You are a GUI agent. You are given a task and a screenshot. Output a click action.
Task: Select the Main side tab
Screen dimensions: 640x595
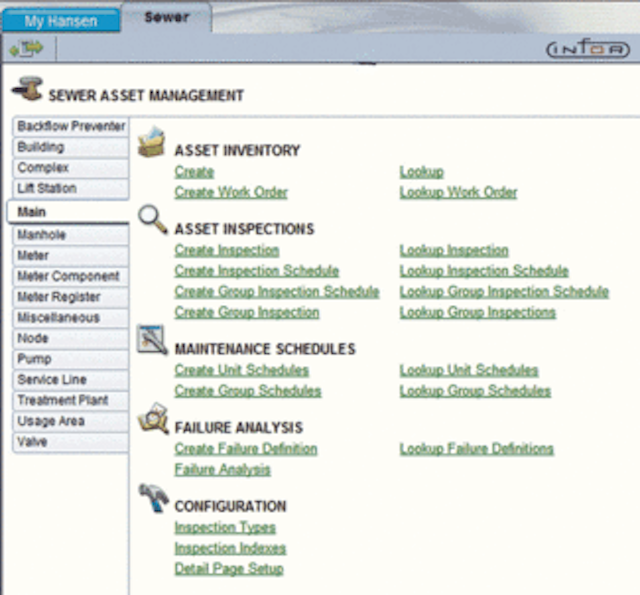coord(69,212)
